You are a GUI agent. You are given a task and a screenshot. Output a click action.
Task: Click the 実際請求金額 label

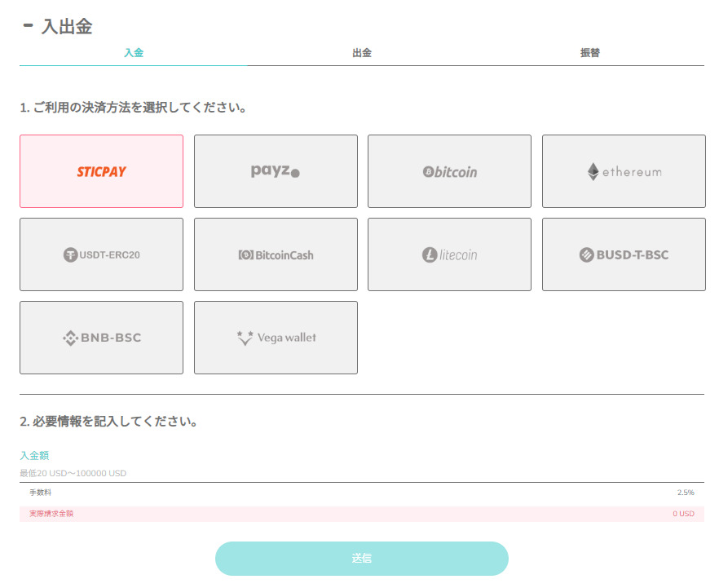[51, 514]
